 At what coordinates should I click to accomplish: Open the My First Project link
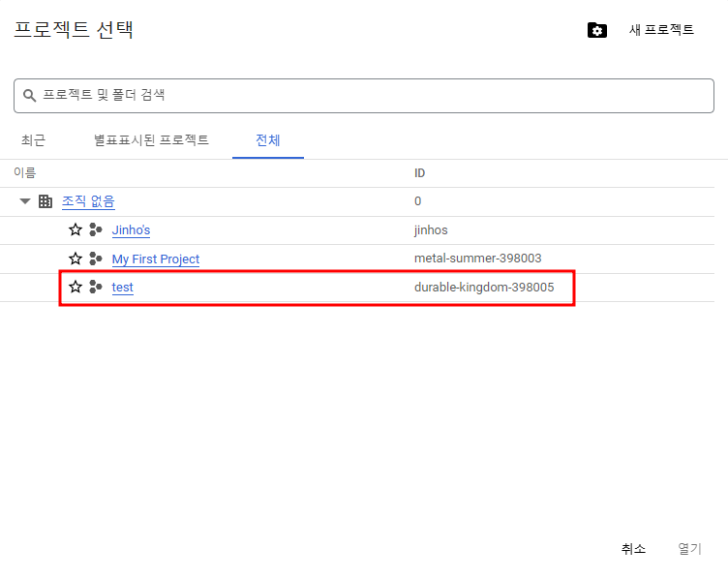tap(156, 259)
